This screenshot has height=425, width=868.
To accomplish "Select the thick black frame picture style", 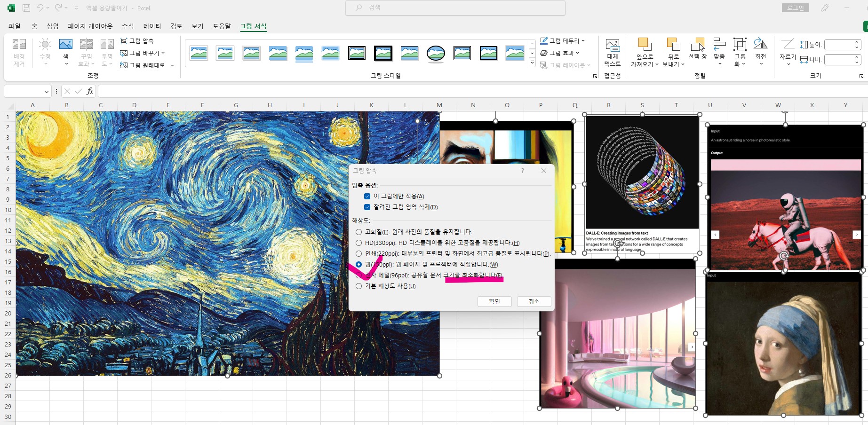I will pyautogui.click(x=383, y=53).
